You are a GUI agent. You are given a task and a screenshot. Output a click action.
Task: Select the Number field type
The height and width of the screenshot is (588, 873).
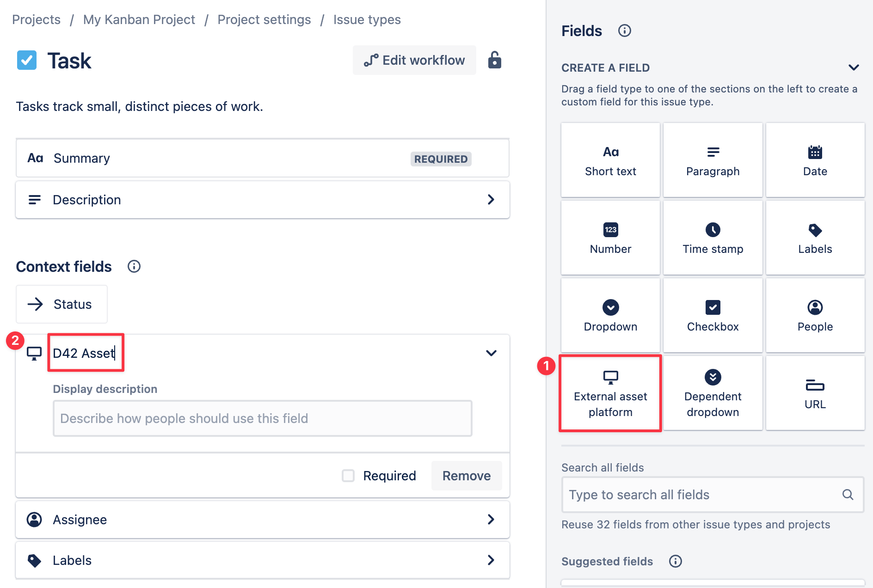pyautogui.click(x=610, y=237)
